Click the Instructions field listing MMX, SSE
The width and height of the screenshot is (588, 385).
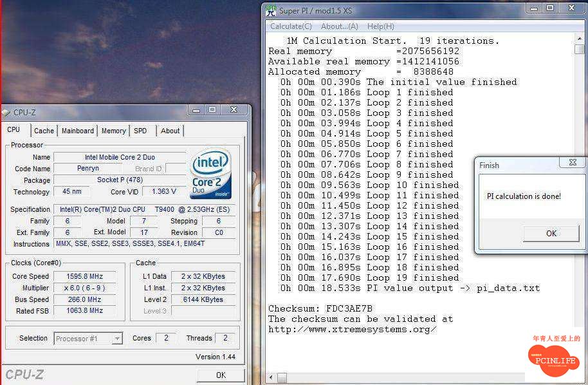[x=145, y=243]
